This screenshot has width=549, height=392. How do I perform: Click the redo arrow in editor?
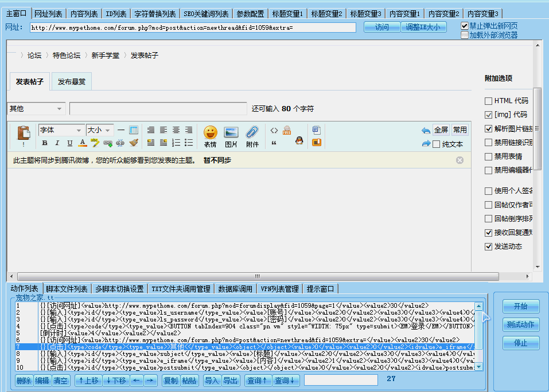(426, 144)
